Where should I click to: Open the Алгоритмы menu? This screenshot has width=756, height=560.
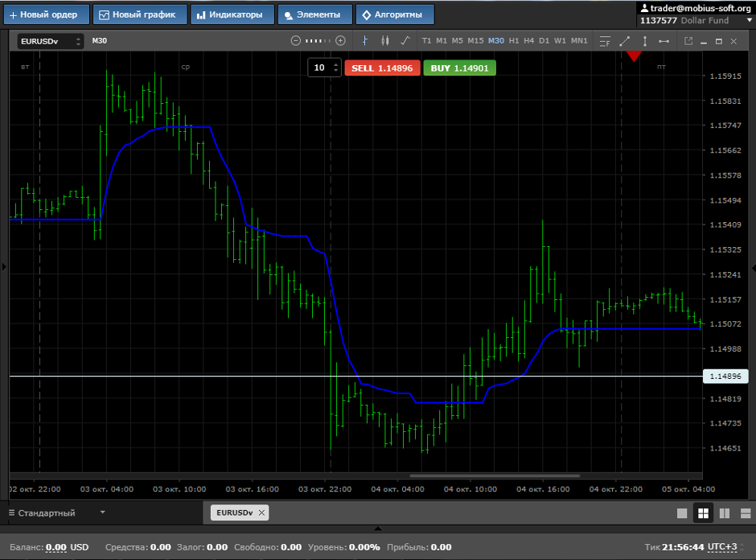pyautogui.click(x=395, y=14)
